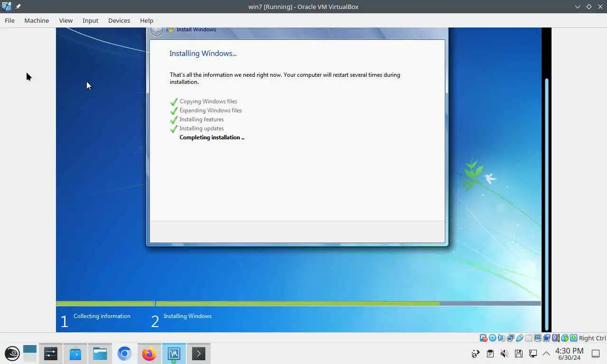
Task: Open the Dolphin file manager icon
Action: click(100, 354)
